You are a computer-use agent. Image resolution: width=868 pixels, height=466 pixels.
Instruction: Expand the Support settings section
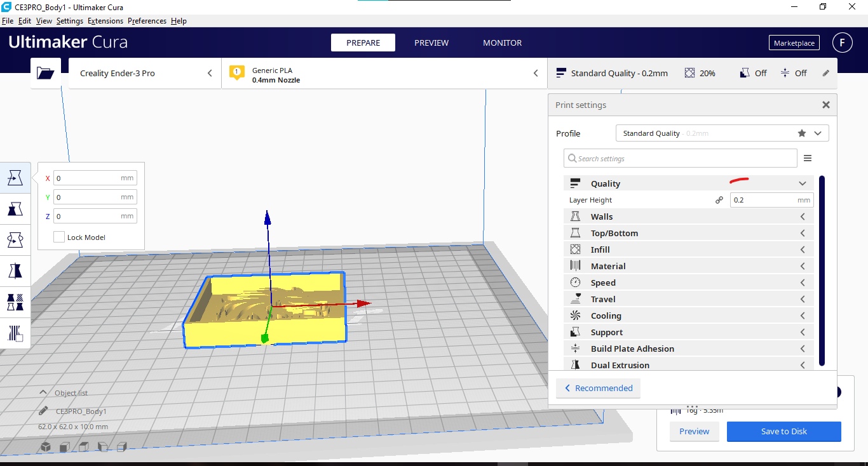point(688,332)
